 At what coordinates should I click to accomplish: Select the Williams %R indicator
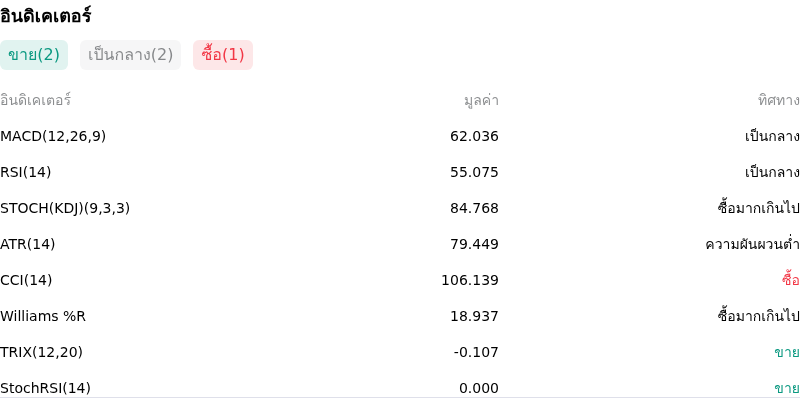(x=43, y=316)
